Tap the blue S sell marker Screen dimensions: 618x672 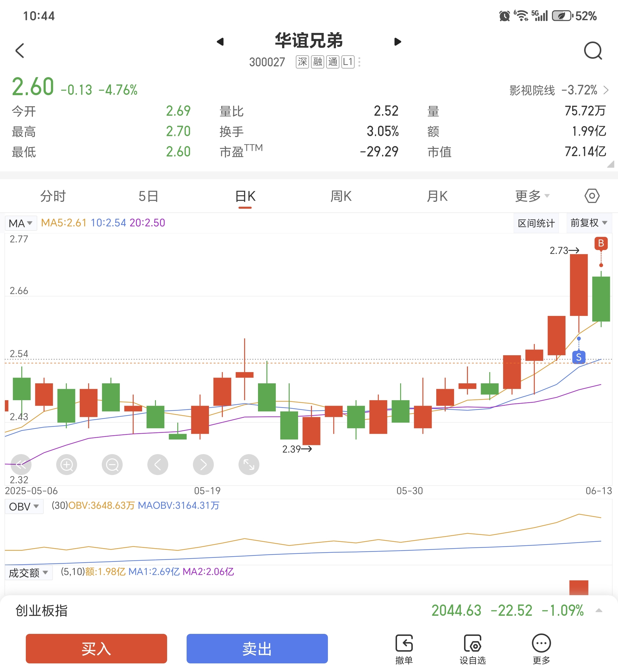[x=579, y=357]
